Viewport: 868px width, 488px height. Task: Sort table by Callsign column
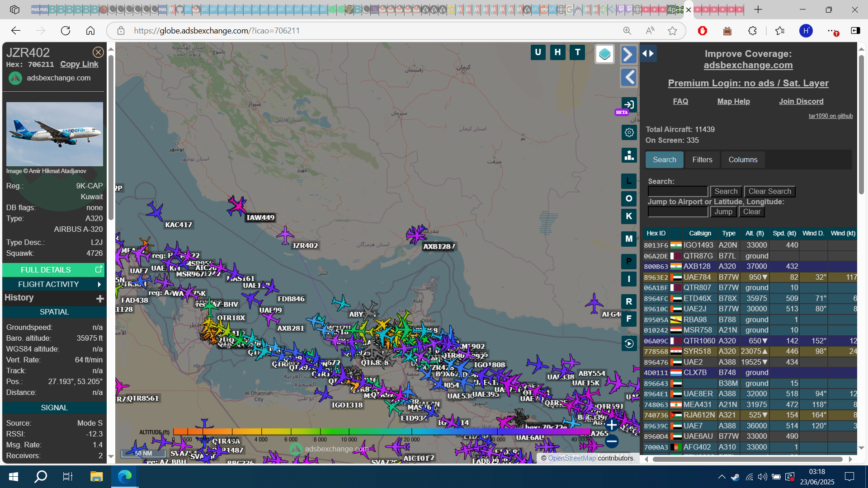pyautogui.click(x=700, y=233)
